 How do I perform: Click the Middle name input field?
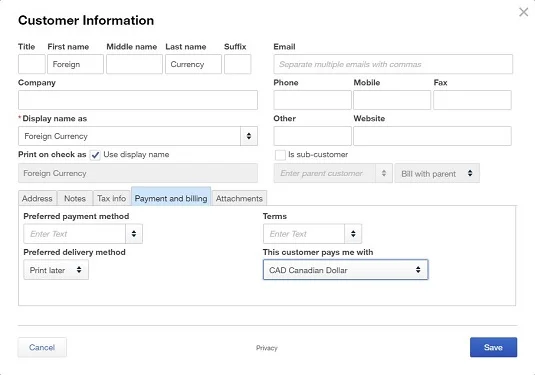[x=134, y=64]
